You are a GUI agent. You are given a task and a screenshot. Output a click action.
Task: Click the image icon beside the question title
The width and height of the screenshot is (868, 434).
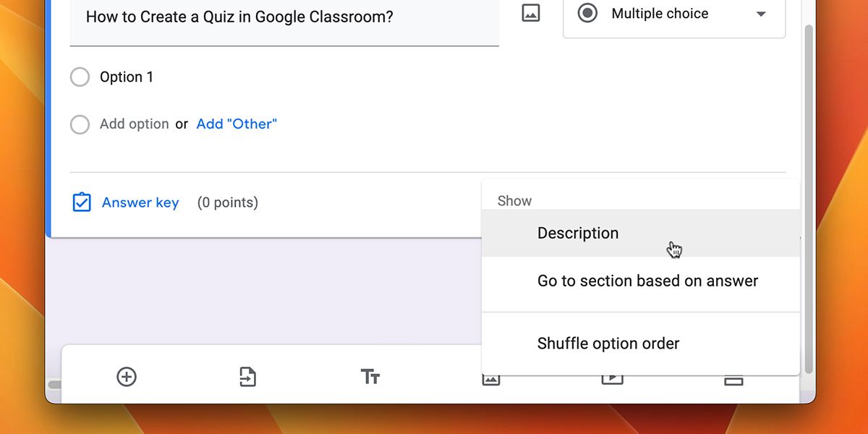[531, 14]
